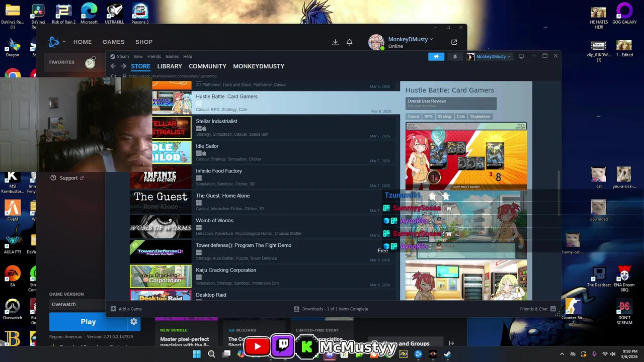The height and width of the screenshot is (362, 644).
Task: Open GOG GALAXY desktop shortcut
Action: point(624,14)
